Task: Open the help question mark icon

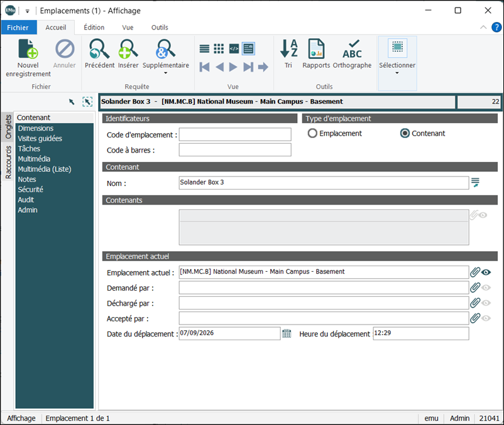Action: (x=496, y=27)
